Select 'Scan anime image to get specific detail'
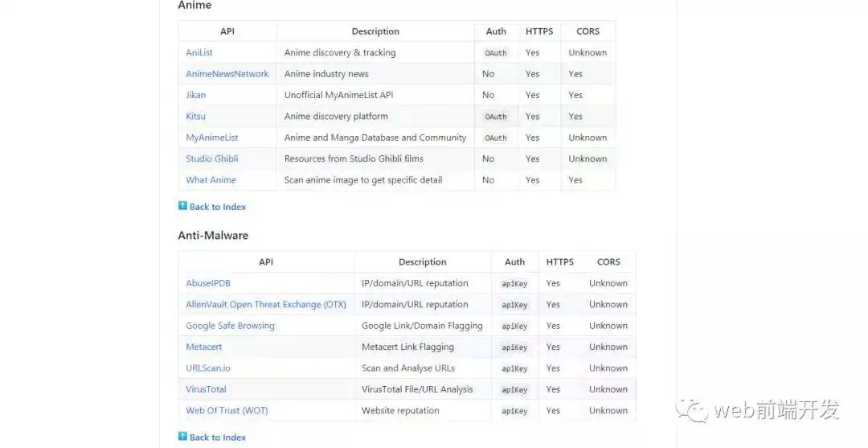Screen dimensions: 868x448 363,180
